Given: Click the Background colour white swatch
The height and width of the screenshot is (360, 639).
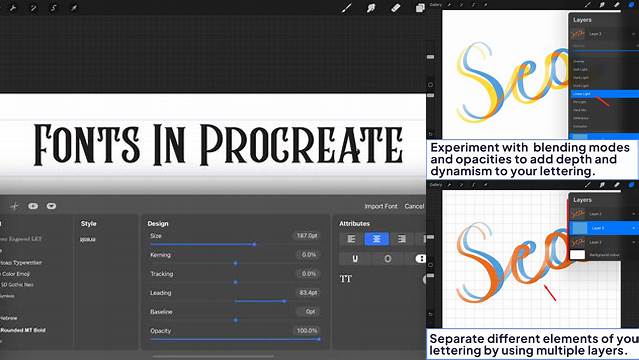Looking at the screenshot, I should [577, 255].
